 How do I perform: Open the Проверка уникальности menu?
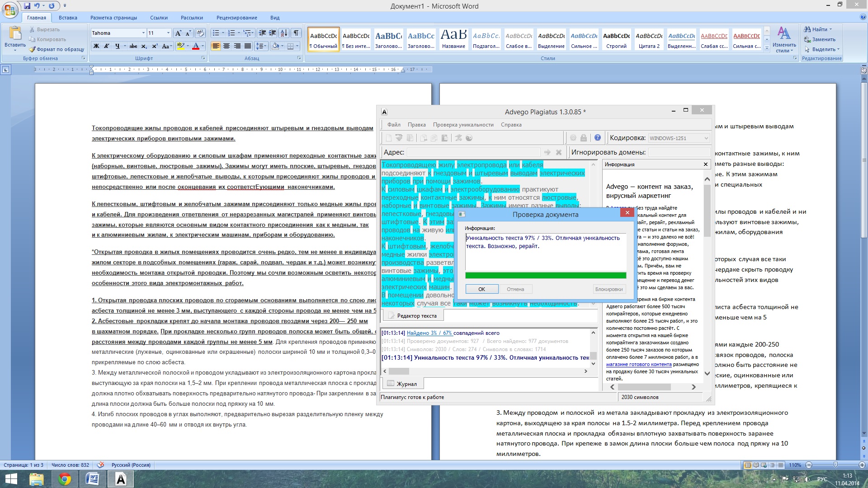(463, 125)
